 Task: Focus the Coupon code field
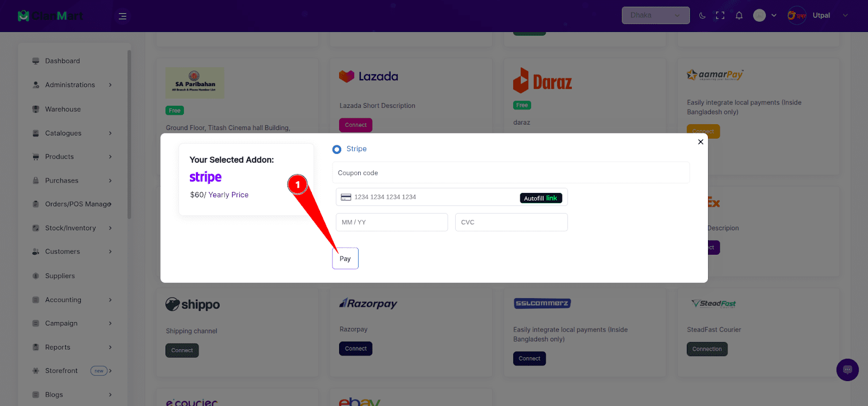click(x=511, y=173)
